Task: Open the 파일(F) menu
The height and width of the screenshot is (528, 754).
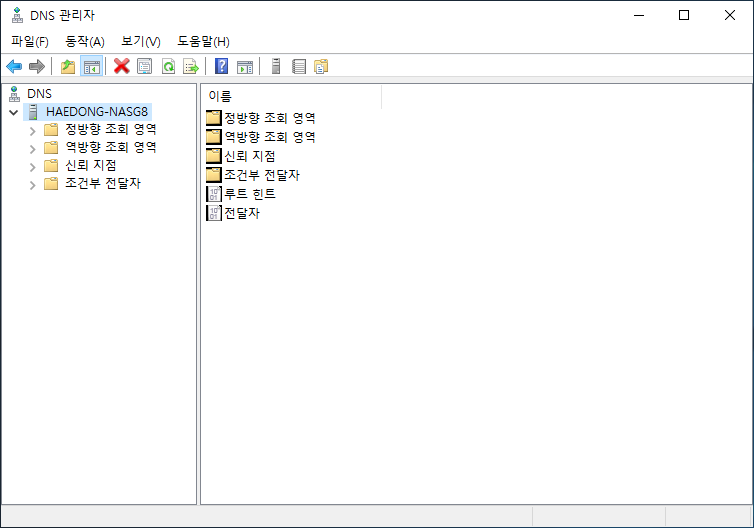Action: click(30, 41)
